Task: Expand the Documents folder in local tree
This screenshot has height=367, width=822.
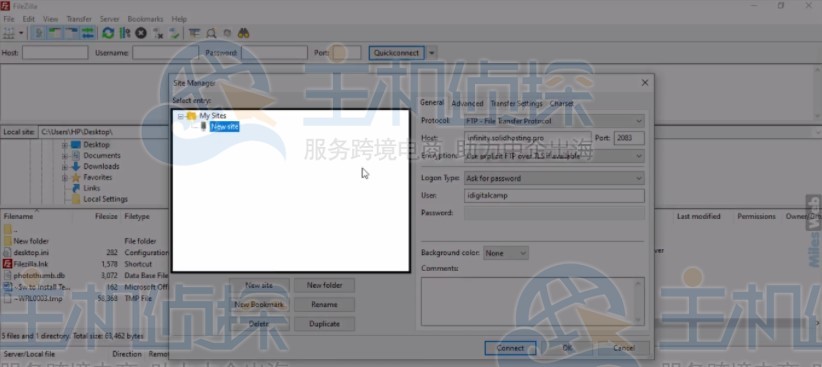Action: point(65,156)
